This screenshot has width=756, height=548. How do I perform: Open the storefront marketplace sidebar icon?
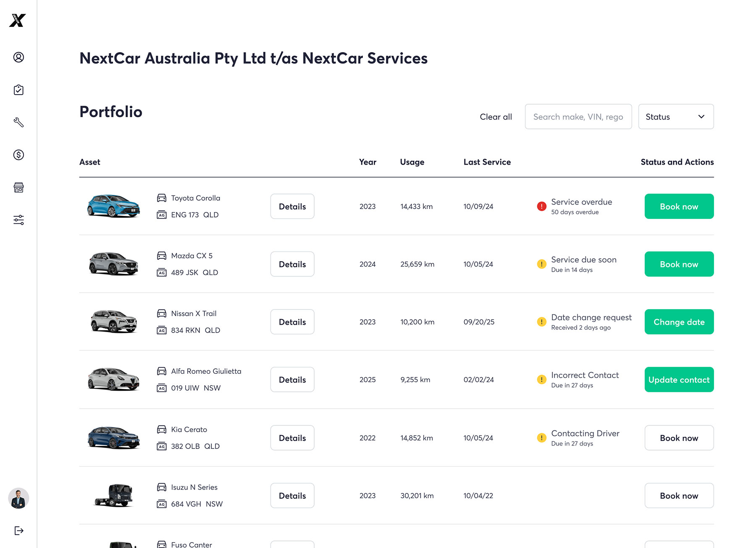point(18,187)
